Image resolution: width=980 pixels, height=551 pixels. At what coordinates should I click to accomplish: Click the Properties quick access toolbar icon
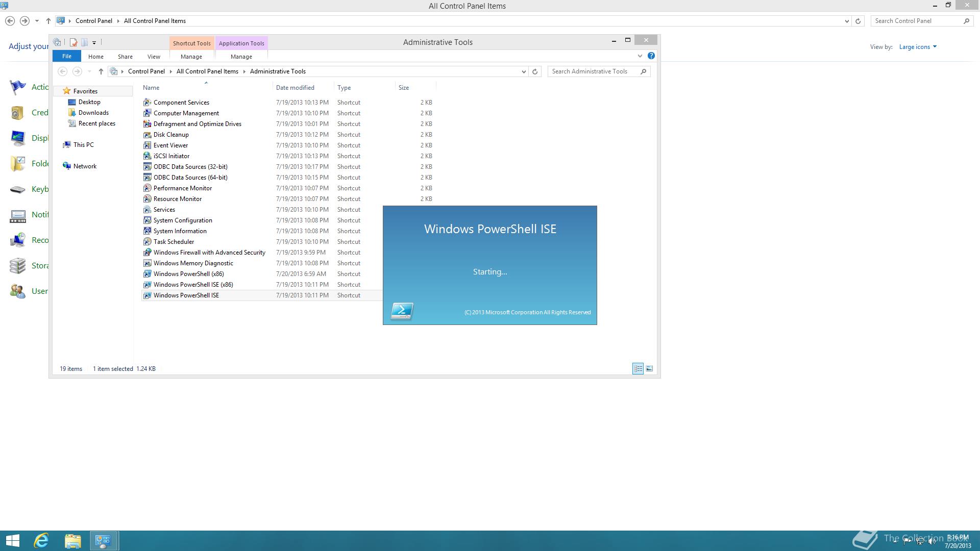(73, 42)
